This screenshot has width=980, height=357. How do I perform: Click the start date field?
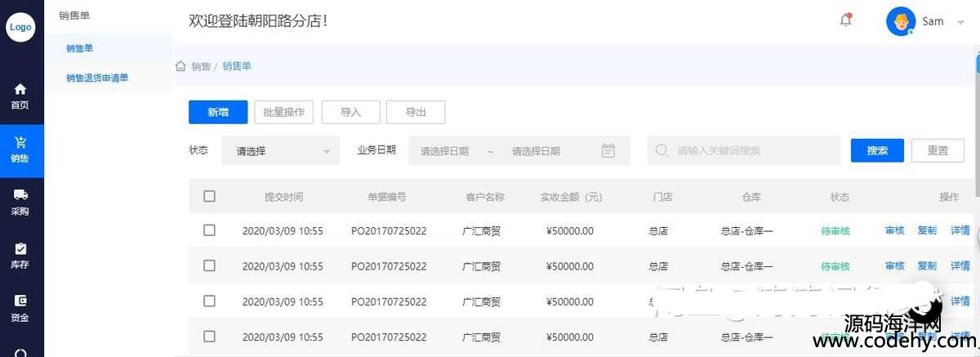pyautogui.click(x=444, y=151)
